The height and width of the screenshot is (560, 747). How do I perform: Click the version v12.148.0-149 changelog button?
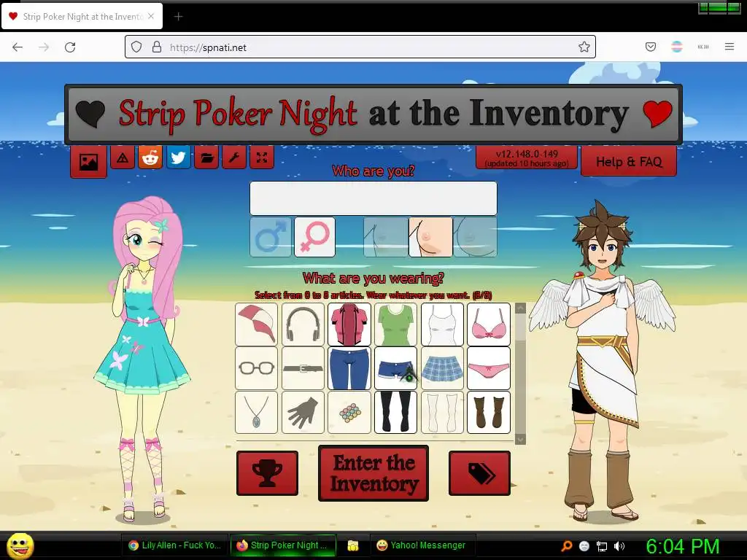(x=527, y=157)
